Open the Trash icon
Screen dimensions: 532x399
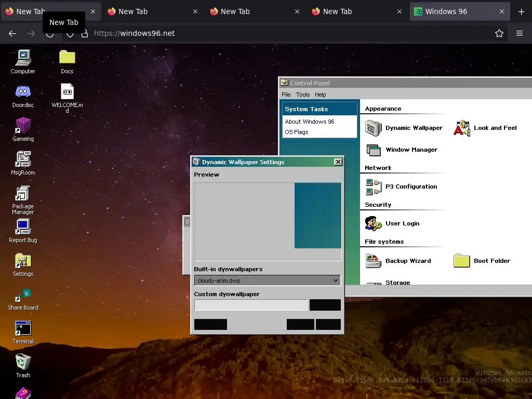coord(23,365)
